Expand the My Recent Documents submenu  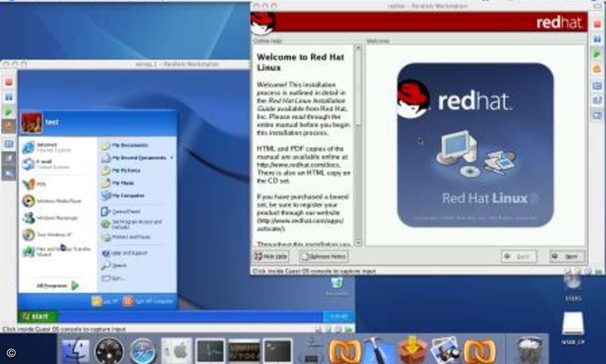pyautogui.click(x=136, y=158)
